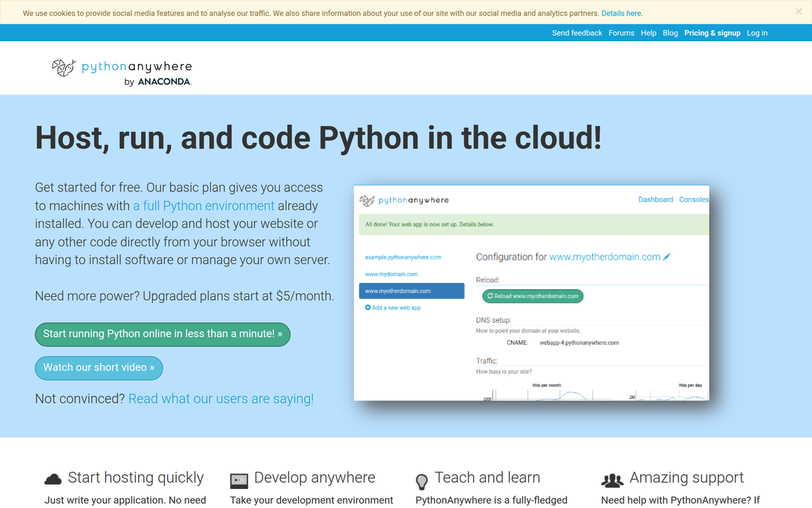The width and height of the screenshot is (812, 508).
Task: Start running Python online green button
Action: point(162,334)
